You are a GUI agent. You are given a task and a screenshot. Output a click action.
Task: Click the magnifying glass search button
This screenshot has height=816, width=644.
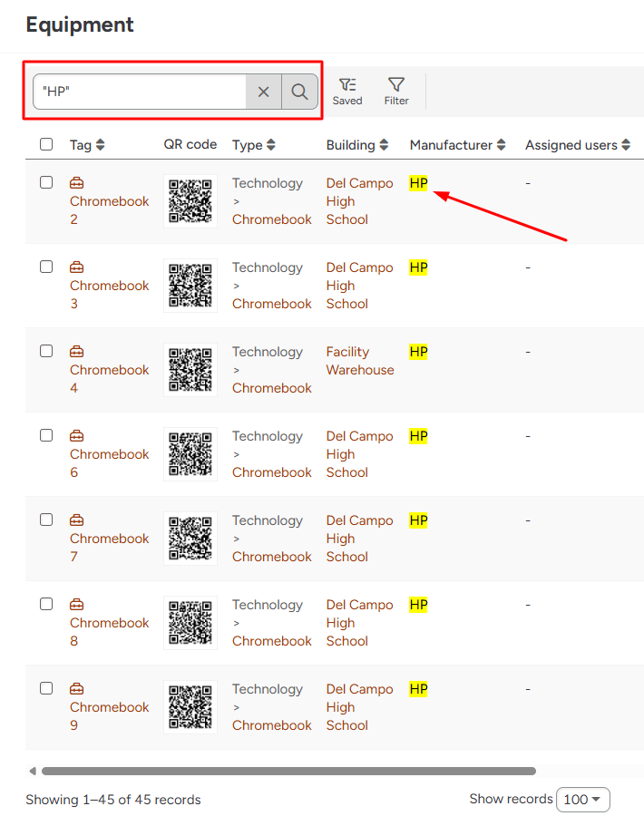[x=299, y=92]
